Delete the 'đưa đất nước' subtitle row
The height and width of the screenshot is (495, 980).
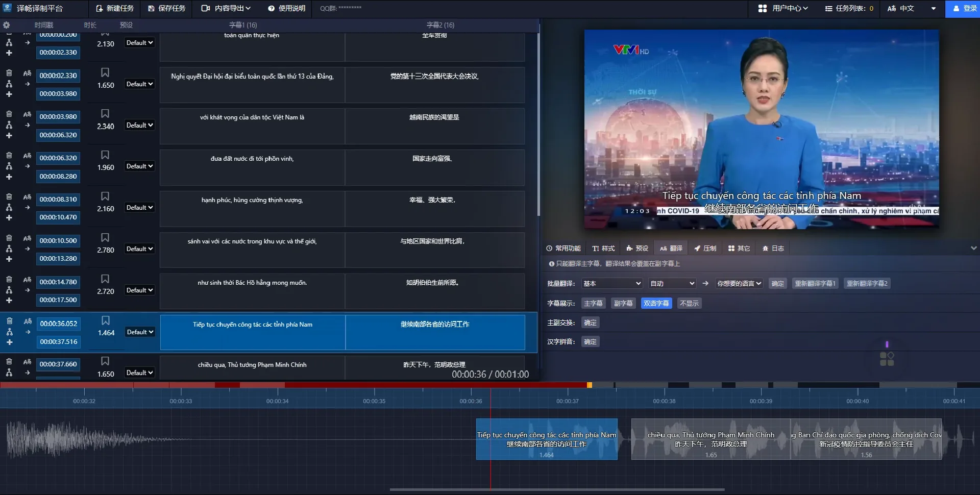coord(9,156)
